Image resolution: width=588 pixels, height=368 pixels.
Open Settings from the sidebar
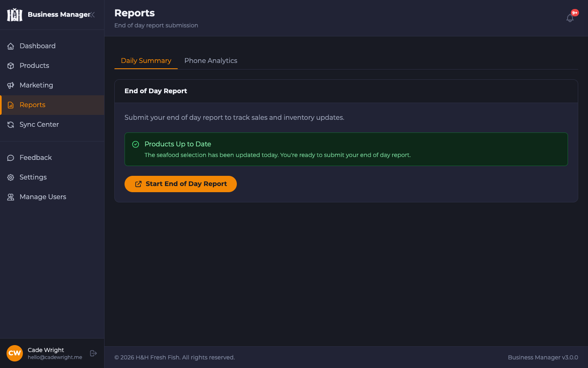point(52,177)
